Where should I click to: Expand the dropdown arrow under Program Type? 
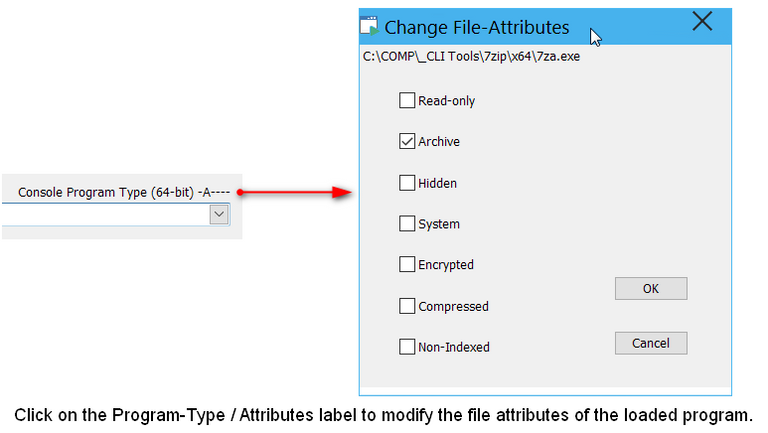click(x=219, y=213)
